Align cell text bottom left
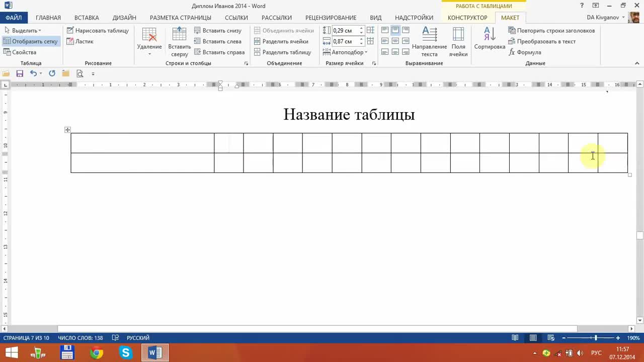 point(385,52)
